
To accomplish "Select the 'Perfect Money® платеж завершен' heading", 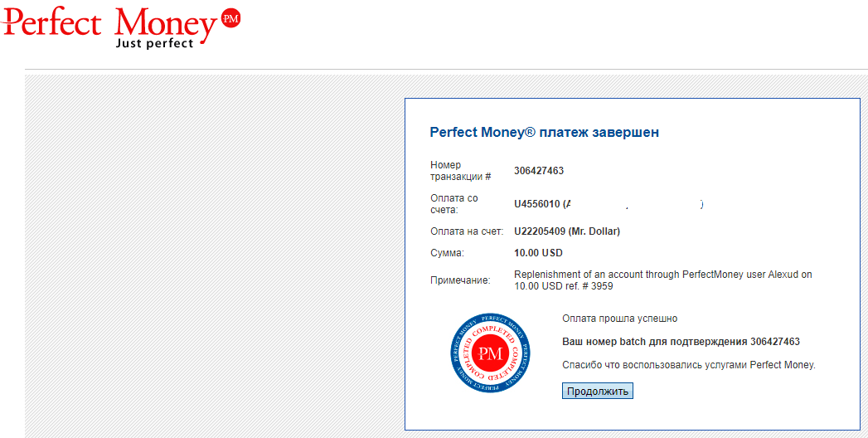I will click(544, 133).
